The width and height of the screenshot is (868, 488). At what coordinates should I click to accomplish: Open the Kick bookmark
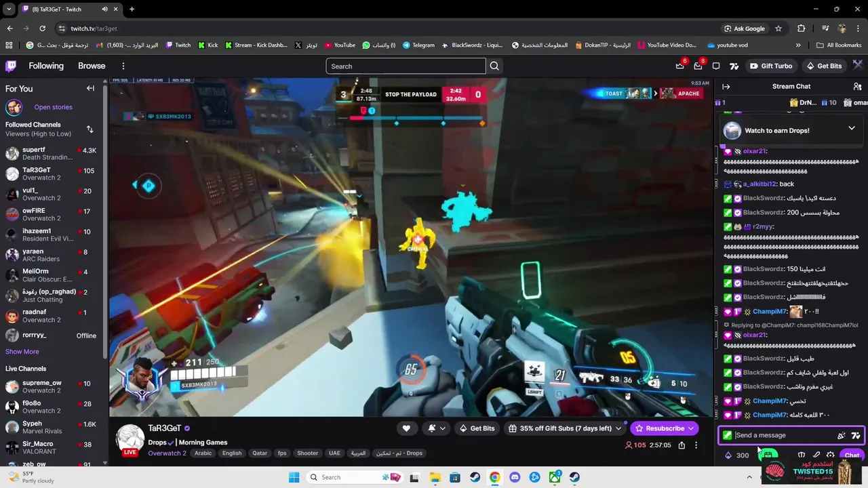pos(208,45)
